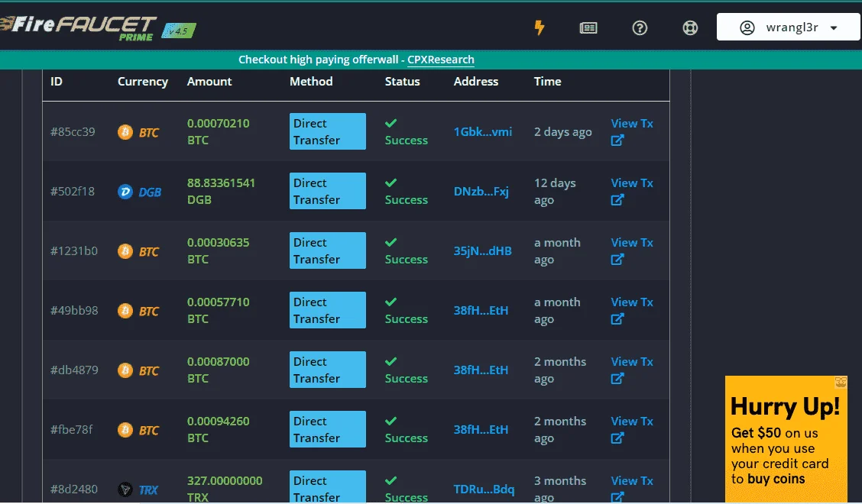Open View Tx link for #49bb98
The width and height of the screenshot is (862, 504).
pyautogui.click(x=632, y=302)
